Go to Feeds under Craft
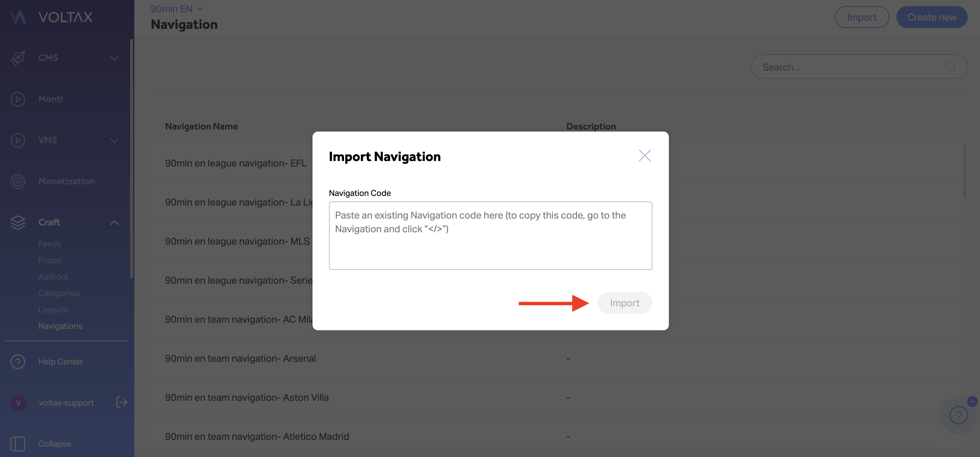This screenshot has width=980, height=457. 49,244
